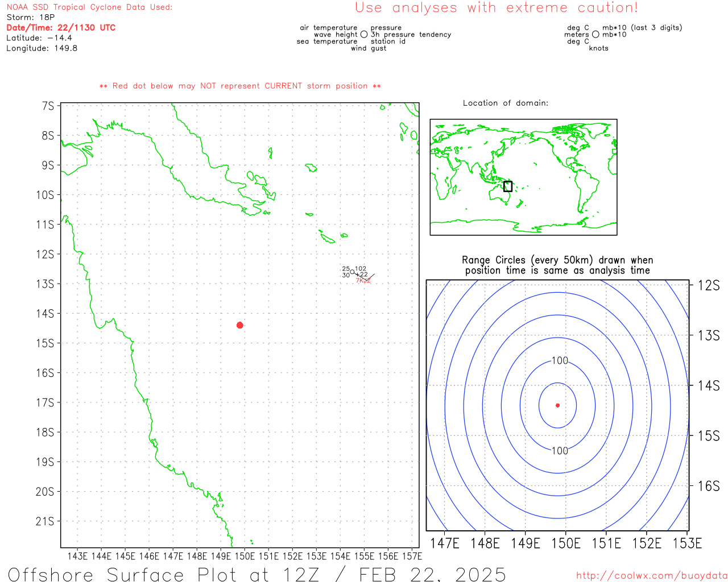Click the '157E' longitude axis label
This screenshot has width=728, height=582.
[412, 556]
